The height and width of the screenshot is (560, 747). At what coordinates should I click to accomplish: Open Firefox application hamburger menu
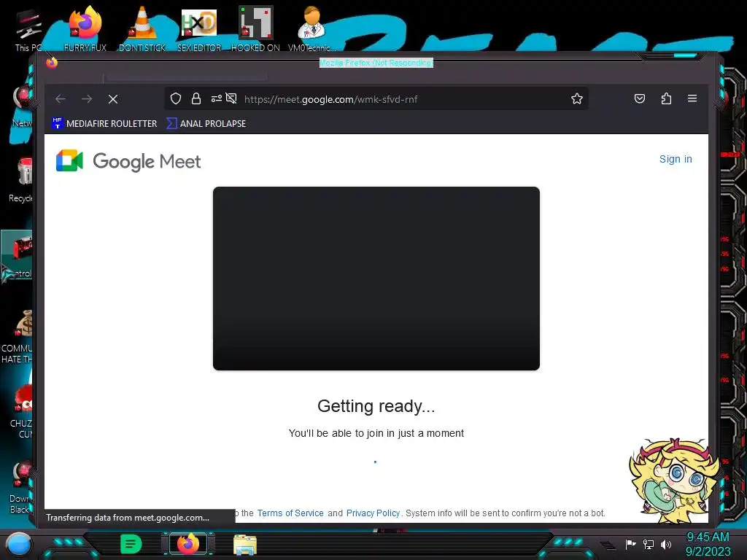[692, 98]
